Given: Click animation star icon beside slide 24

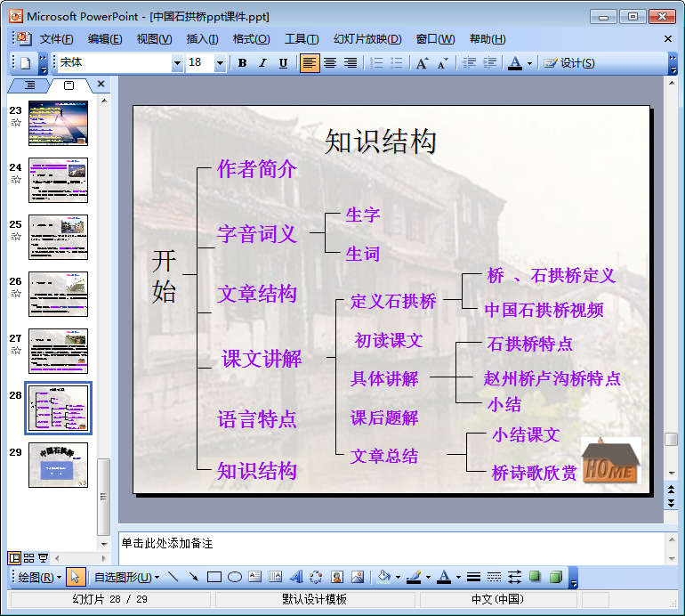Looking at the screenshot, I should click(16, 179).
